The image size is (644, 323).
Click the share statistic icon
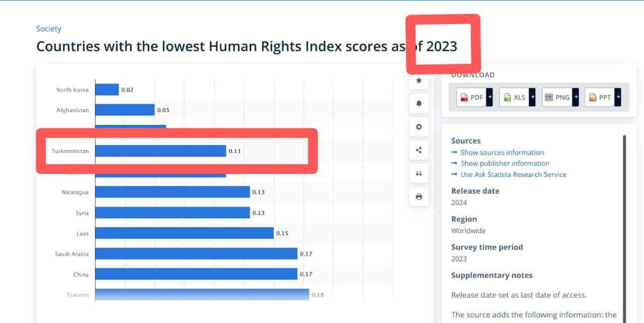pos(419,150)
